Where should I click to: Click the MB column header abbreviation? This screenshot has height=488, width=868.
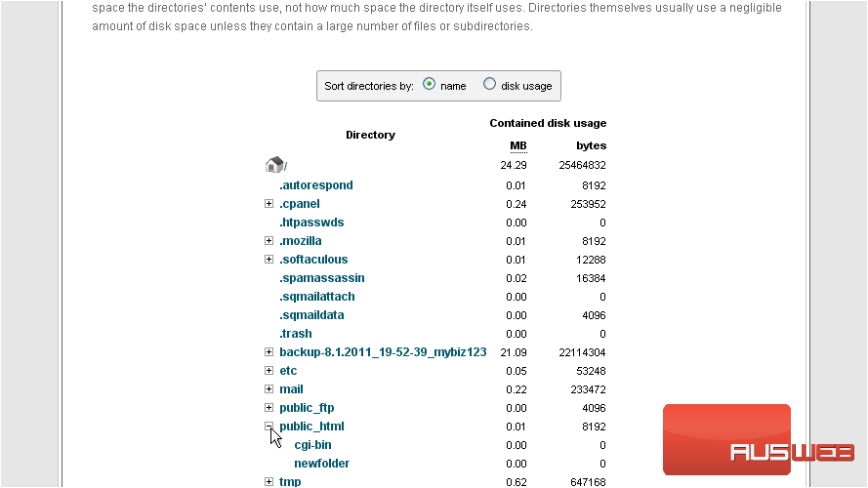(x=518, y=146)
